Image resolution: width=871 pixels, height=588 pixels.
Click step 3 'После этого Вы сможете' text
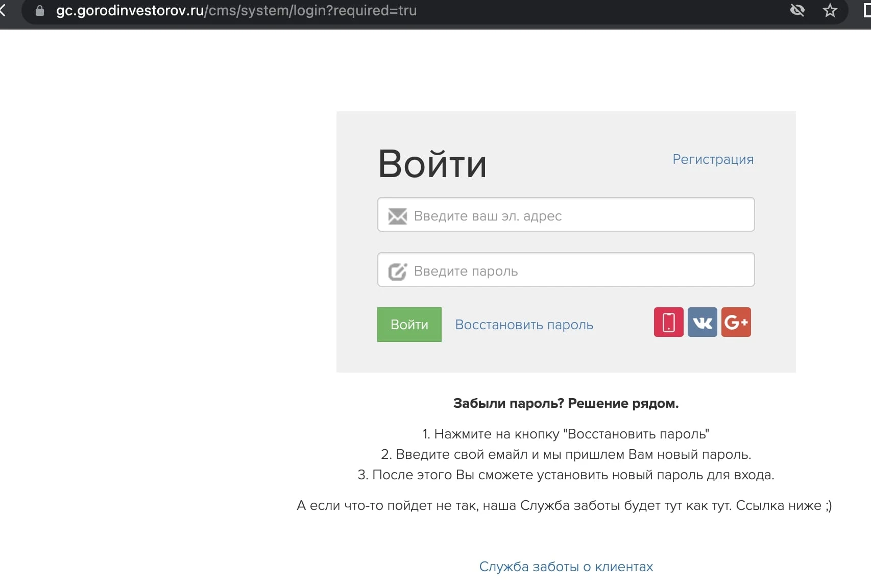[566, 475]
